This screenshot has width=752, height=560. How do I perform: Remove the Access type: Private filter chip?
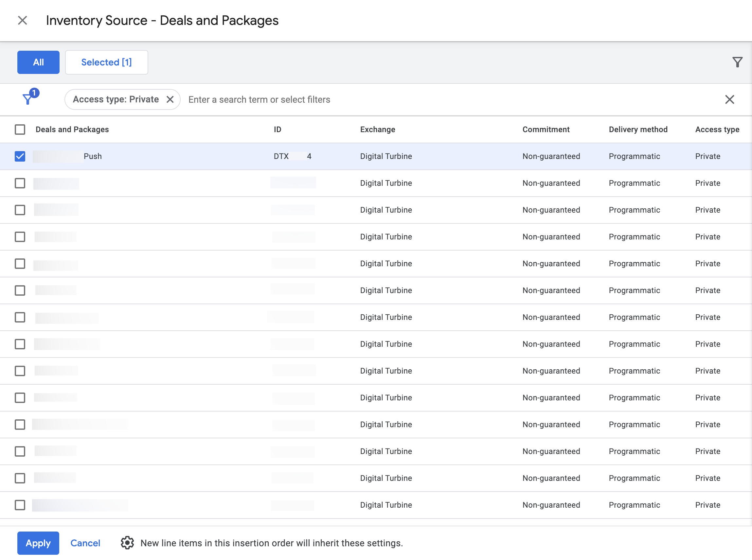coord(170,99)
